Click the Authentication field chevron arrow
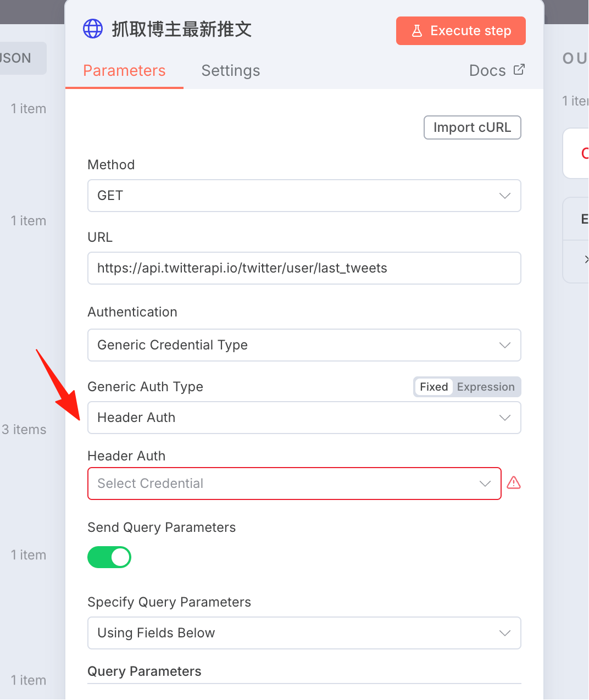Screen dimensions: 589x700 pos(505,345)
